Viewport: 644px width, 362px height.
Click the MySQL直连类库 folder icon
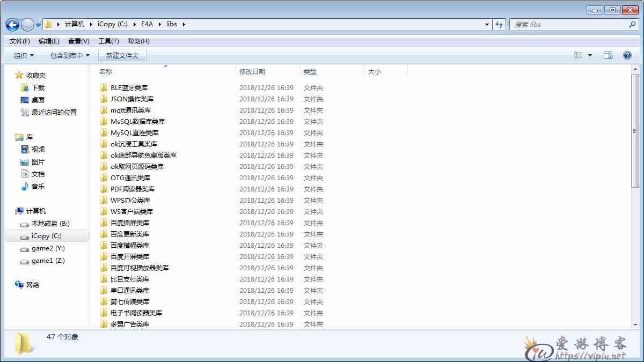(104, 132)
